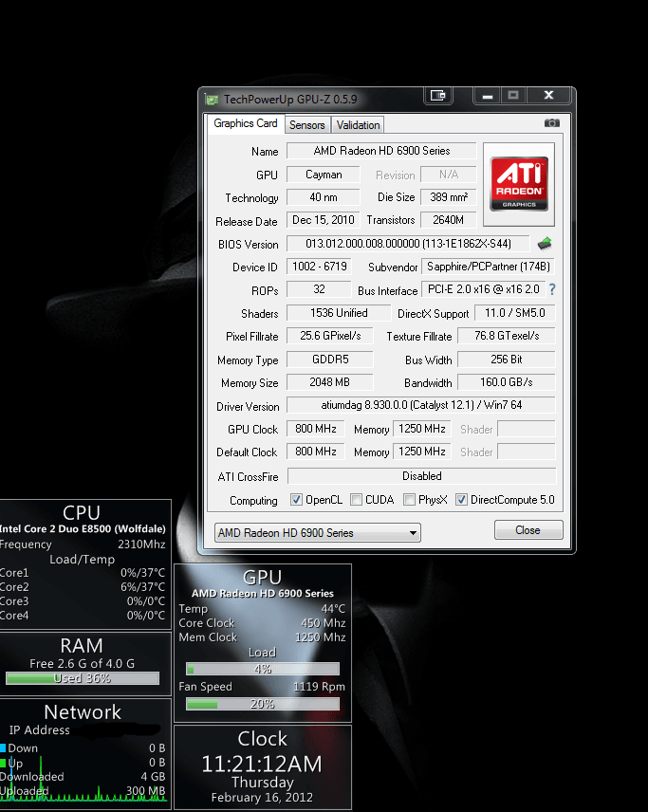Image resolution: width=648 pixels, height=812 pixels.
Task: Click the GPU Load 4% bar
Action: (x=263, y=669)
